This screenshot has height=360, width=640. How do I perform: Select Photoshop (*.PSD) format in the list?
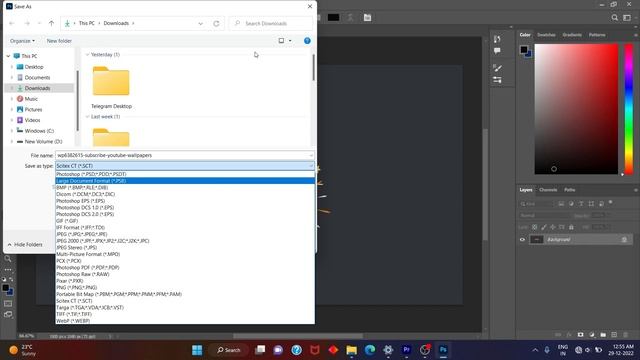[185, 174]
